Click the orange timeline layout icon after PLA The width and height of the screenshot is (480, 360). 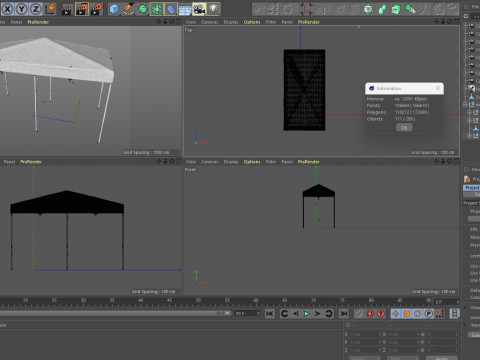pos(454,314)
